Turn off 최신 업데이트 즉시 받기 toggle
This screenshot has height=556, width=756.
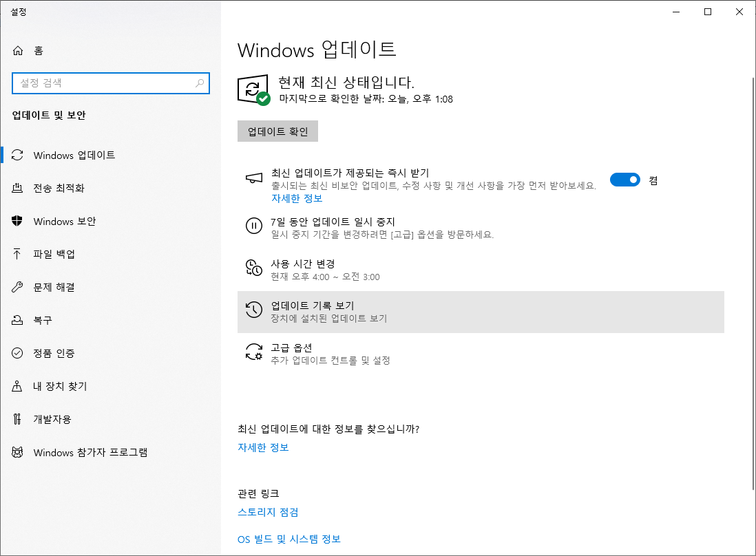tap(625, 180)
